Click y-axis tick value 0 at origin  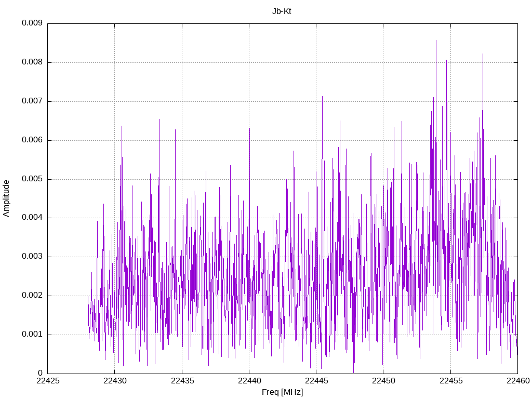click(41, 374)
